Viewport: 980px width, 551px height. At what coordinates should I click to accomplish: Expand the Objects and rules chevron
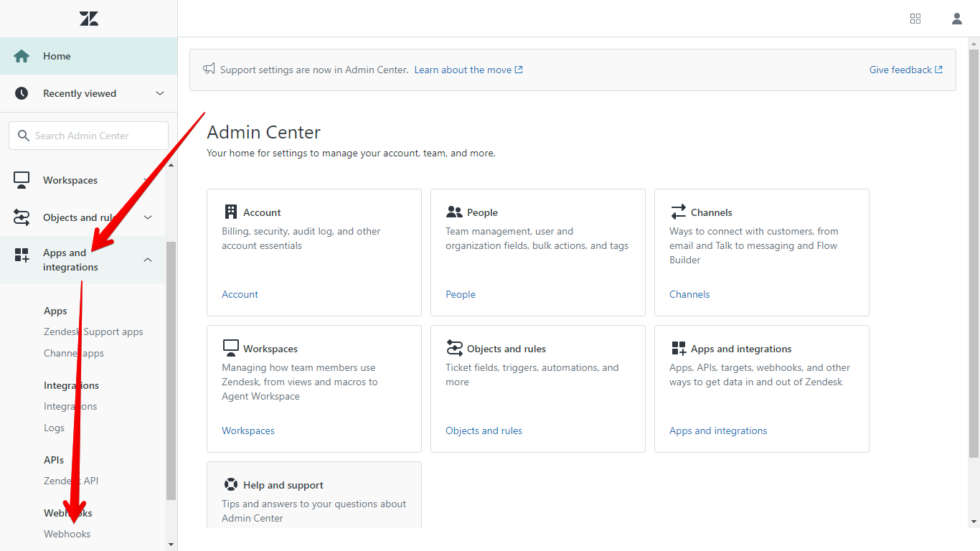pyautogui.click(x=148, y=217)
